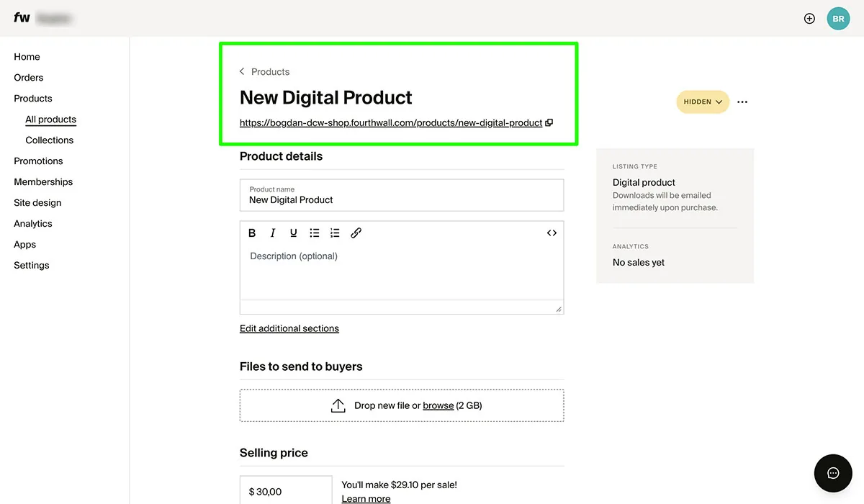Insert a bulleted list
The height and width of the screenshot is (504, 864).
(x=314, y=233)
